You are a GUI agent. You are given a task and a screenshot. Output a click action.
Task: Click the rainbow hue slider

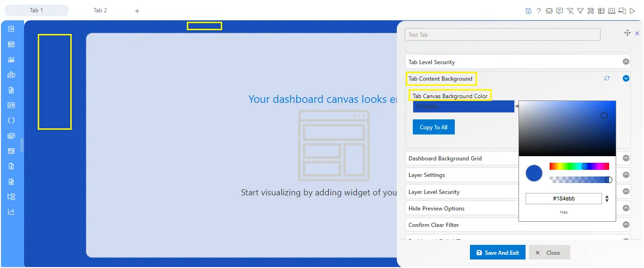579,166
